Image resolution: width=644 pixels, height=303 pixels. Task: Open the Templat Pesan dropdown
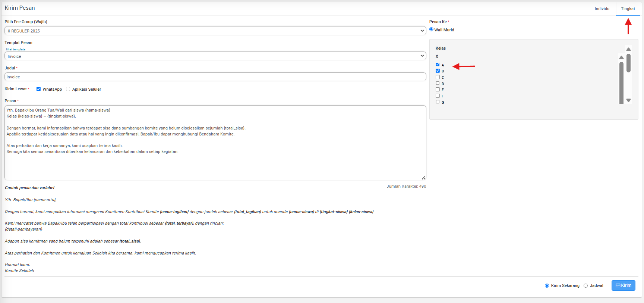coord(215,56)
